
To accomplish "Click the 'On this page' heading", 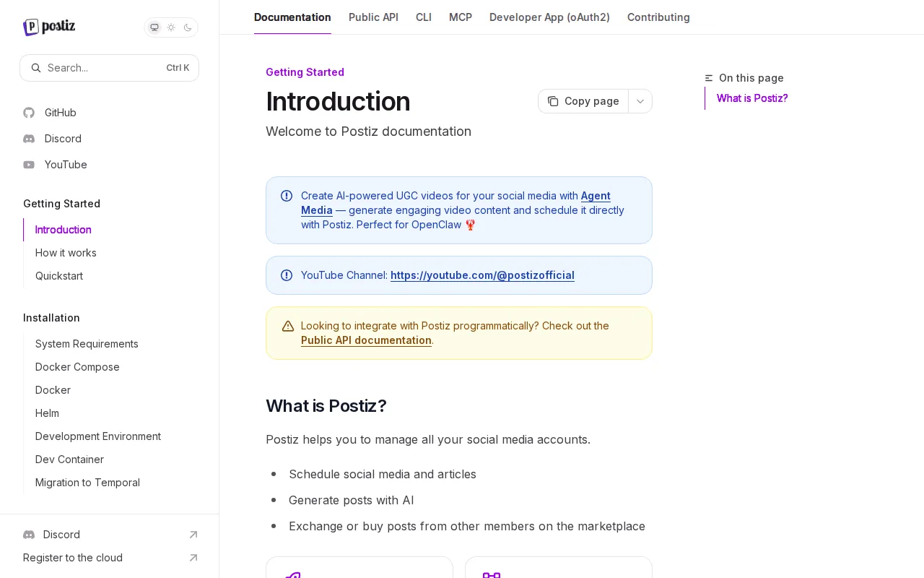I will tap(751, 78).
